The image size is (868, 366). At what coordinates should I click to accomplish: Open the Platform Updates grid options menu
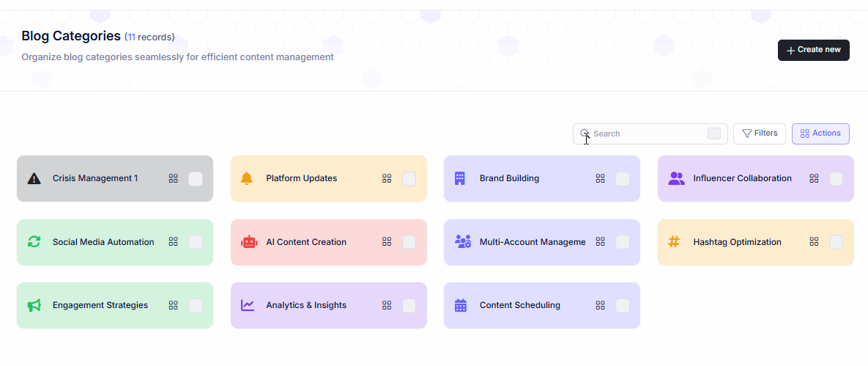click(x=387, y=178)
